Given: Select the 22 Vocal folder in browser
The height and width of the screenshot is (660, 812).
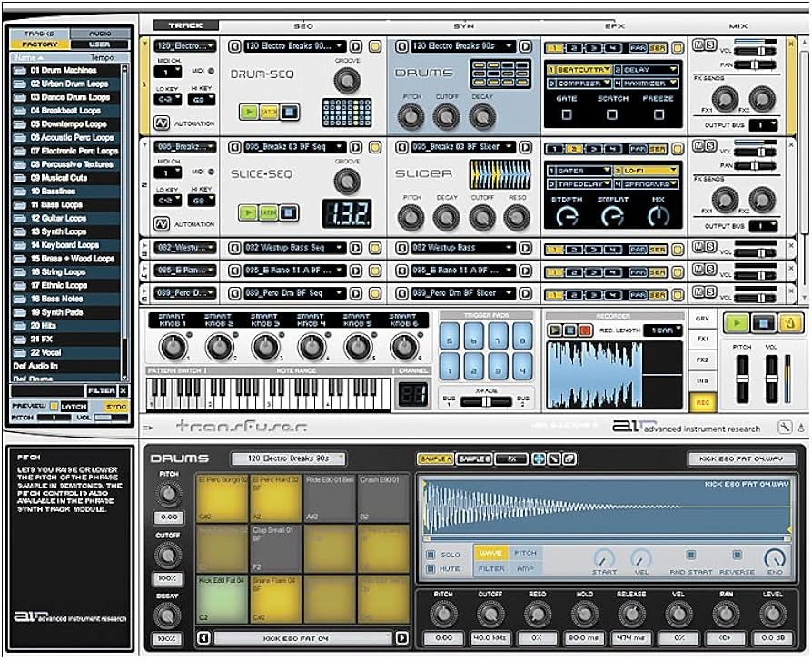Looking at the screenshot, I should pyautogui.click(x=45, y=351).
